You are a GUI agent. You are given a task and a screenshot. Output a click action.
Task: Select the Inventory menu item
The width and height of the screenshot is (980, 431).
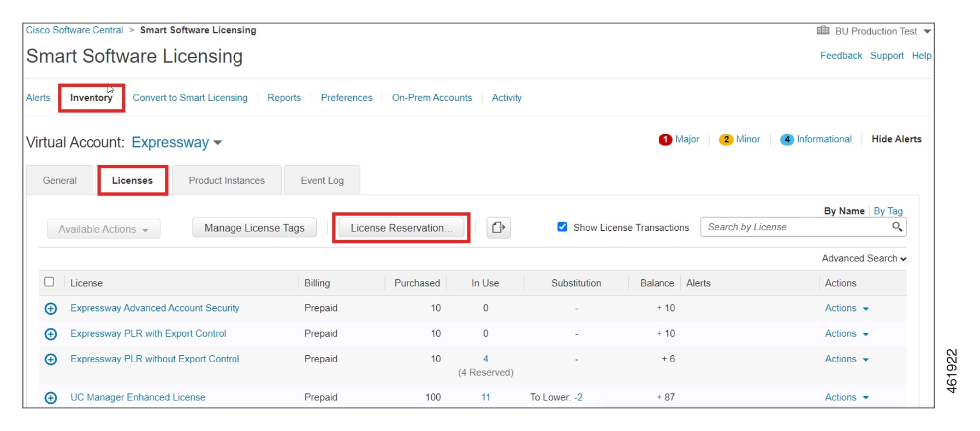91,98
